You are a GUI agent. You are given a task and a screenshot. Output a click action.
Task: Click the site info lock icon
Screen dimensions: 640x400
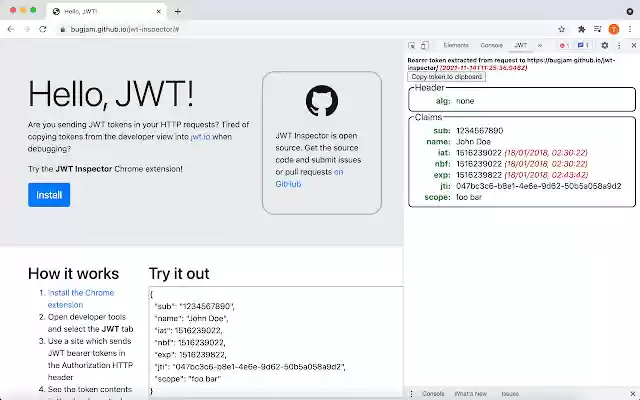(x=62, y=29)
